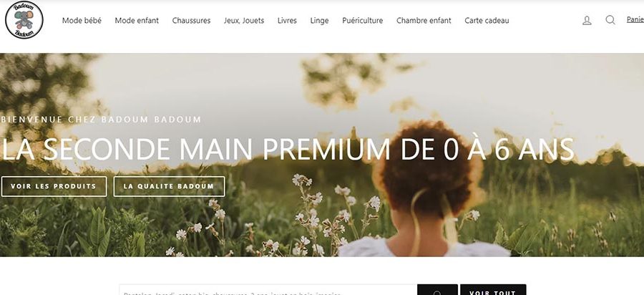Screen dimensions: 644x295
Task: Open the Panier cart link
Action: pos(635,19)
